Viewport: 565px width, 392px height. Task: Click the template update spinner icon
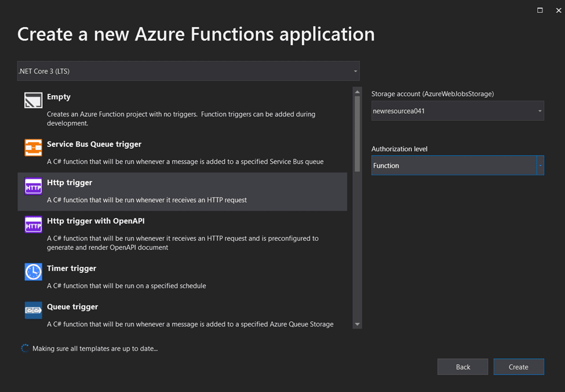coord(24,349)
